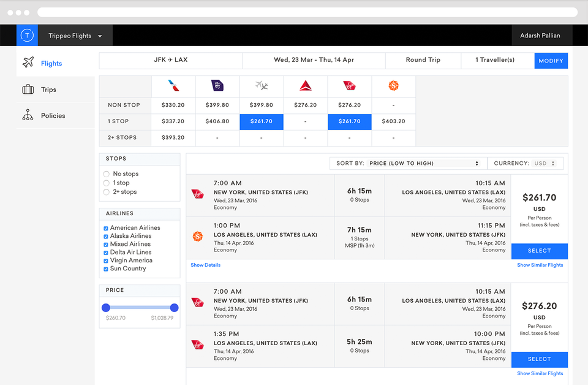This screenshot has width=588, height=385.
Task: Uncheck the Sun Country airline filter
Action: tap(106, 269)
